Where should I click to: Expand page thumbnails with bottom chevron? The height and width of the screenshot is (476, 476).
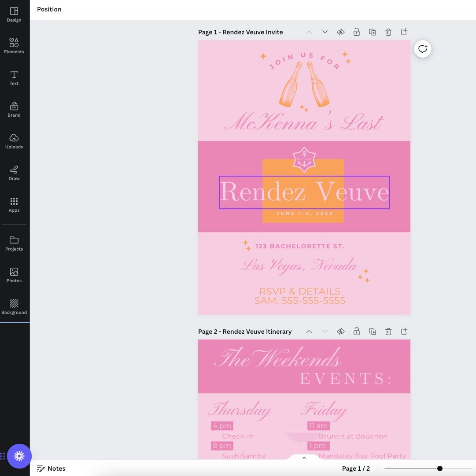tap(304, 458)
